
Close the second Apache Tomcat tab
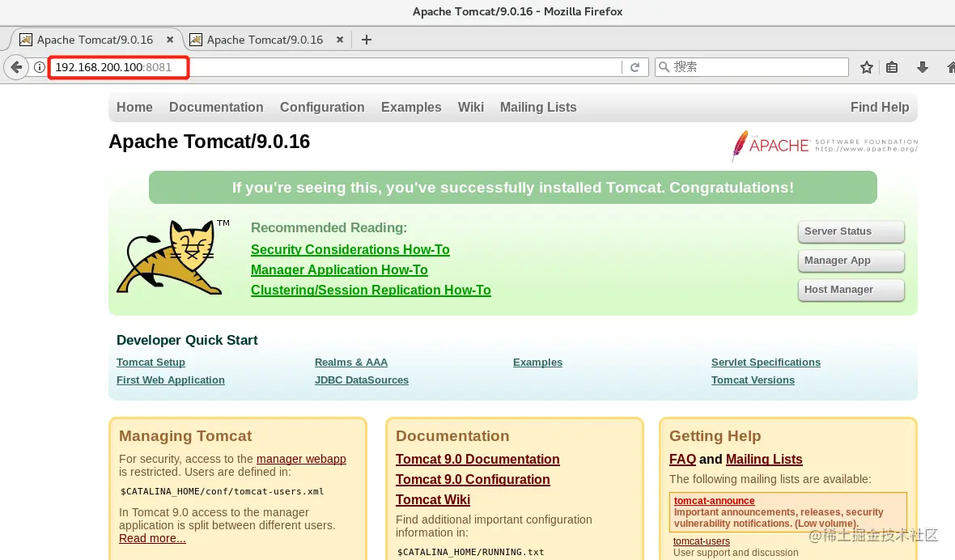[340, 40]
